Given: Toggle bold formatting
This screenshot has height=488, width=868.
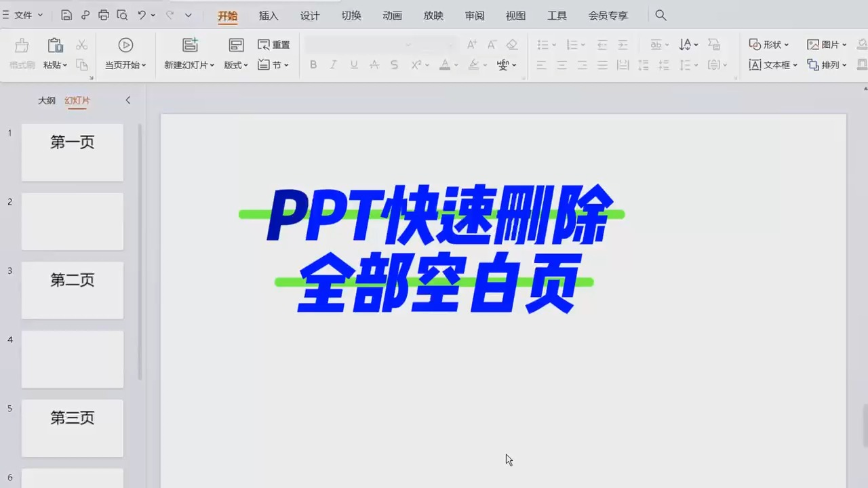Looking at the screenshot, I should pyautogui.click(x=313, y=64).
